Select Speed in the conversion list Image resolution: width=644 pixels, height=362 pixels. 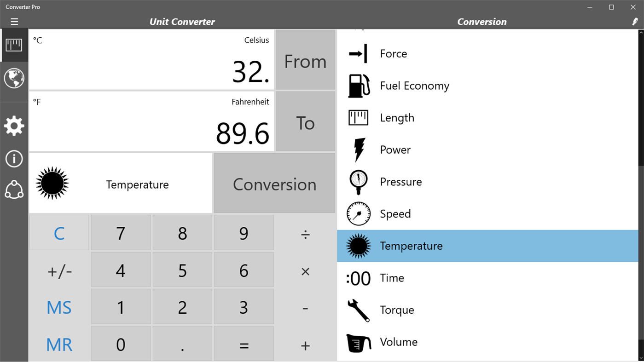point(395,214)
